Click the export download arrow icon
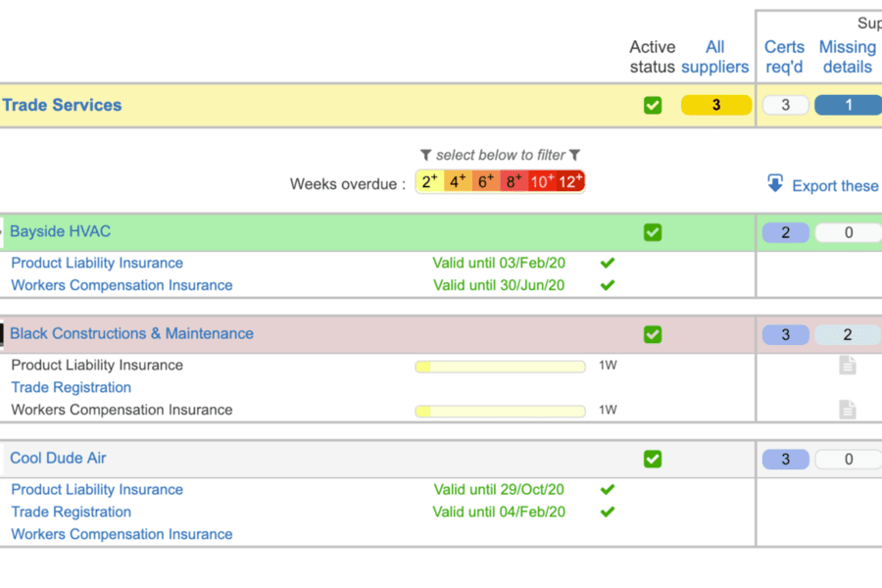Viewport: 882px width, 588px height. coord(775,183)
